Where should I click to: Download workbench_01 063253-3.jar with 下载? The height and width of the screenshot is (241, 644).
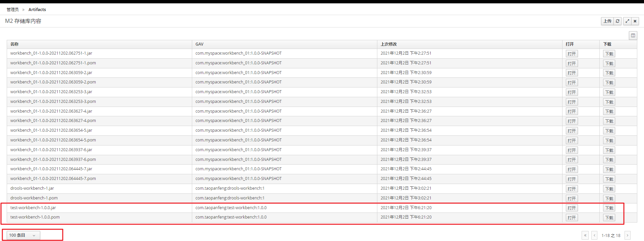click(609, 93)
